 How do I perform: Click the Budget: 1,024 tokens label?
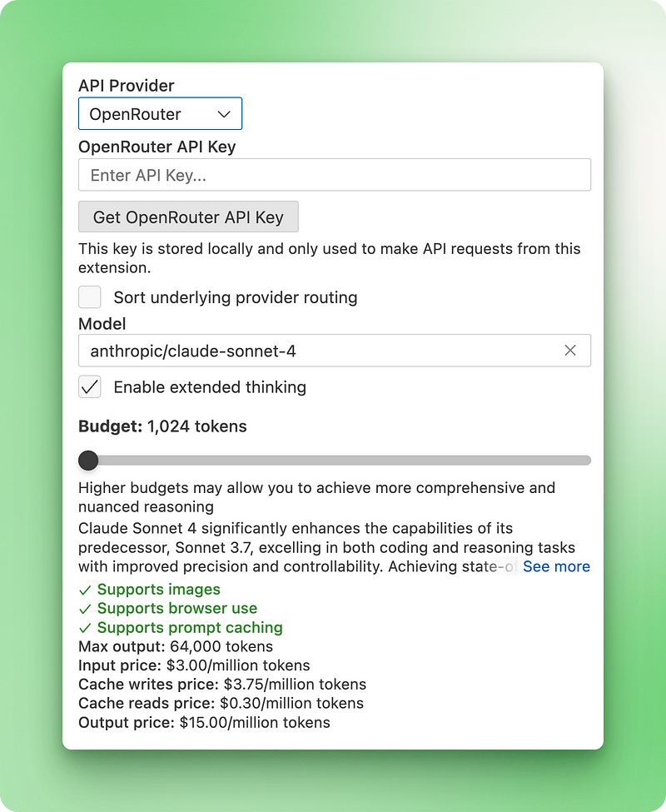tap(162, 426)
